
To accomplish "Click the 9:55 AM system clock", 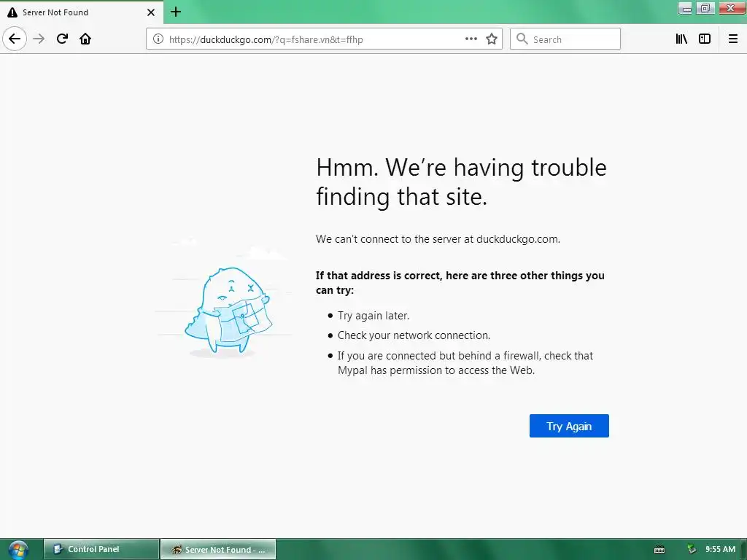I will 720,549.
